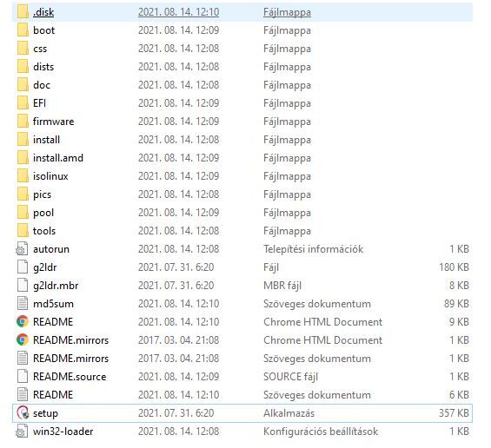Viewport: 491px width, 448px height.
Task: Click the install folder icon
Action: point(23,140)
